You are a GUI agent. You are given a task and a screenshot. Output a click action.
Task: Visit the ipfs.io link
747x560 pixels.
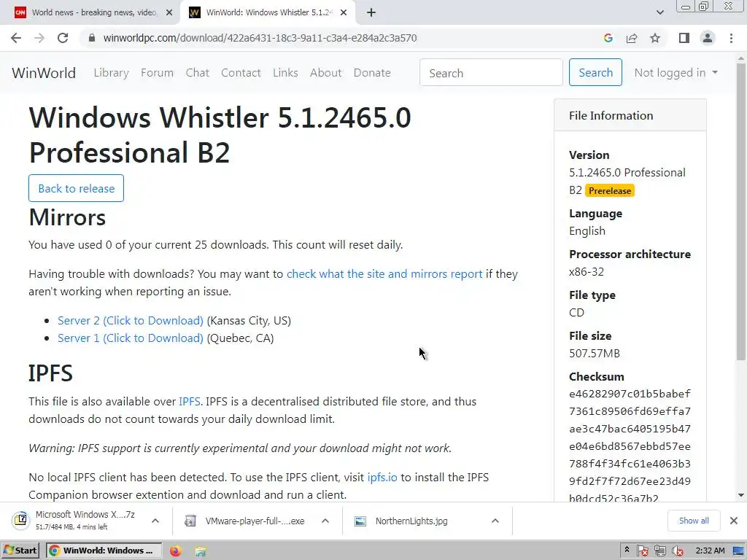pos(382,477)
